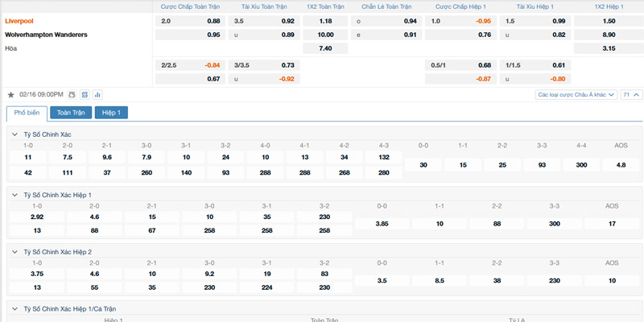644x322 pixels.
Task: Switch to the 'Hiệp 1' tab
Action: point(111,113)
